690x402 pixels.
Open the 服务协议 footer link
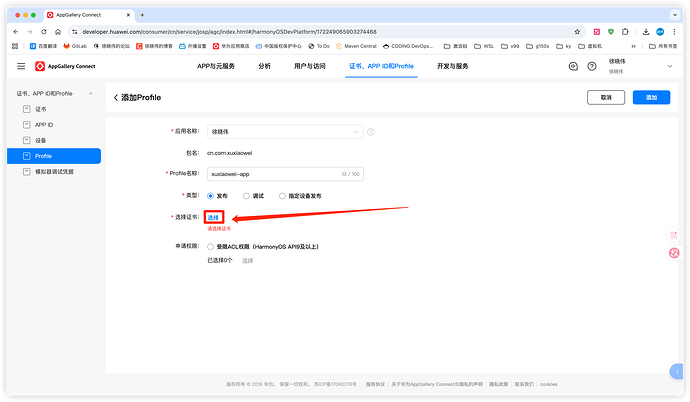[x=375, y=384]
